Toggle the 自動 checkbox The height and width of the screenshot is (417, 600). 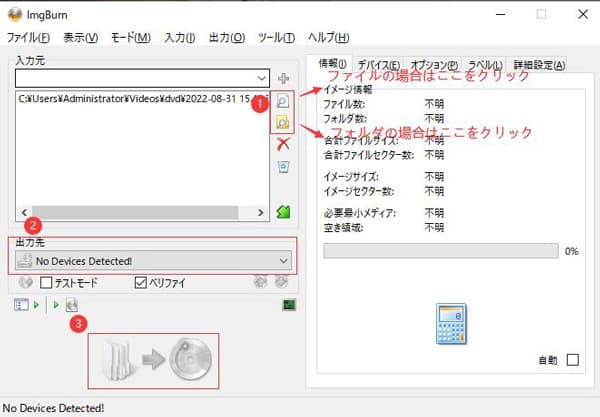572,360
